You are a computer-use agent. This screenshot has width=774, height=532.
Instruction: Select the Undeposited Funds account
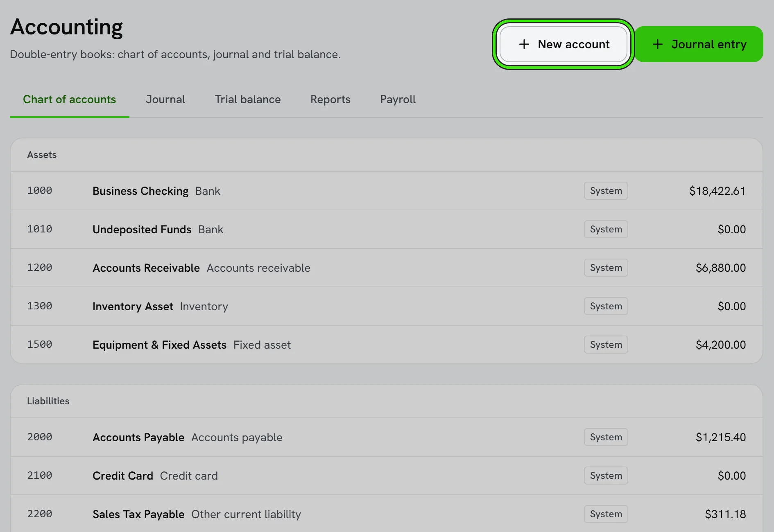point(387,229)
